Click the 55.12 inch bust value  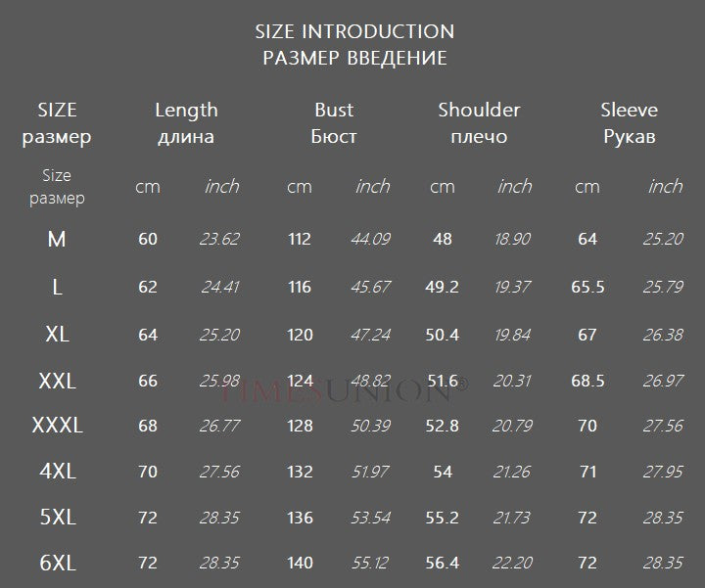pyautogui.click(x=371, y=564)
